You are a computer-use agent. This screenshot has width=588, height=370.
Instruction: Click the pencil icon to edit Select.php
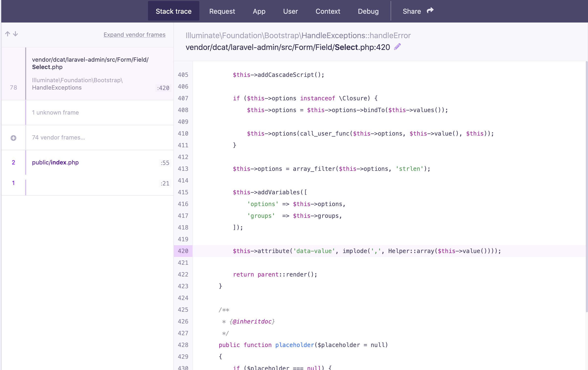397,46
